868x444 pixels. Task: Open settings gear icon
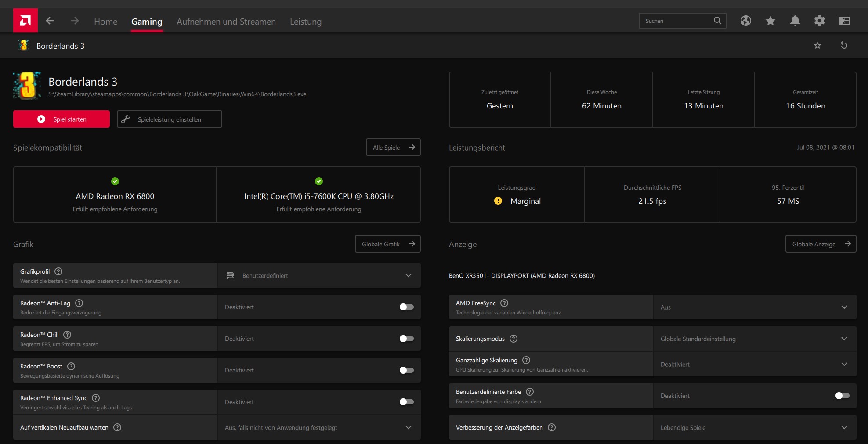point(820,21)
